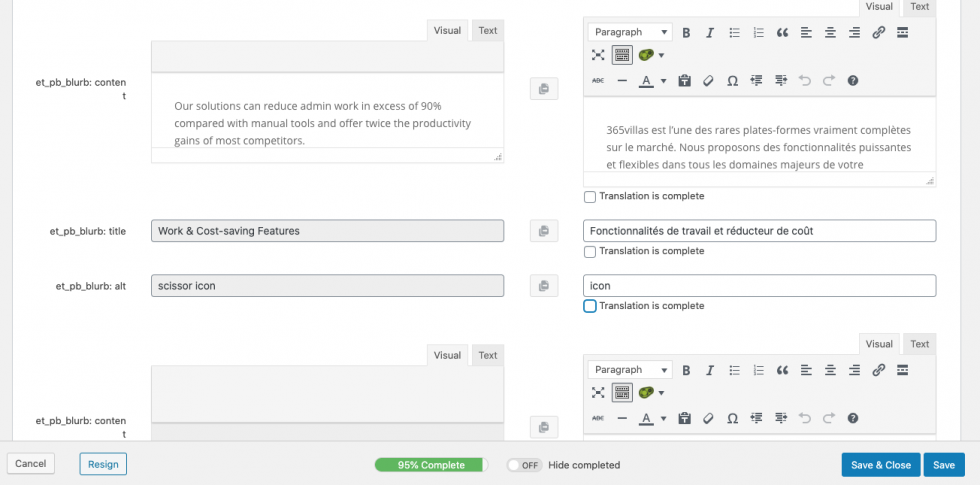980x485 pixels.
Task: Insert special character in the top translation editor
Action: tap(732, 81)
